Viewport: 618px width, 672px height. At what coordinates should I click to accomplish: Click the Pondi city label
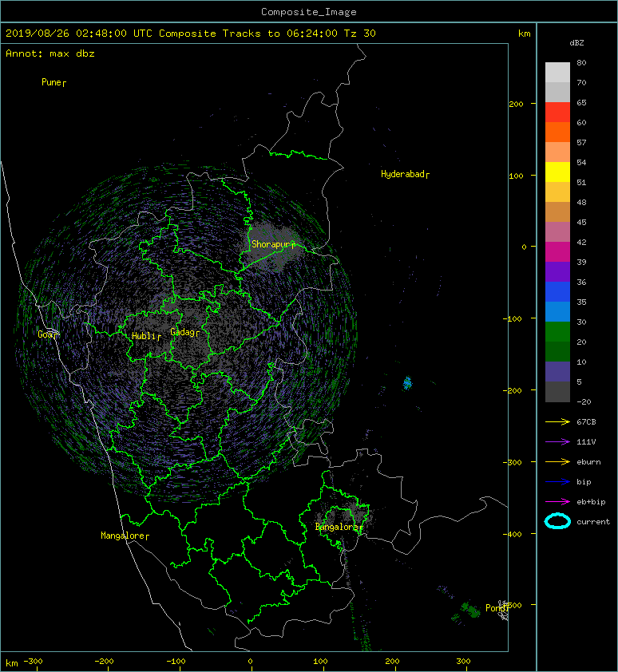coord(497,607)
